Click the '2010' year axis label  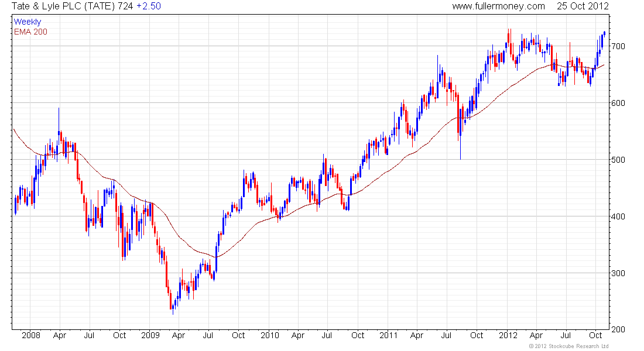click(270, 335)
